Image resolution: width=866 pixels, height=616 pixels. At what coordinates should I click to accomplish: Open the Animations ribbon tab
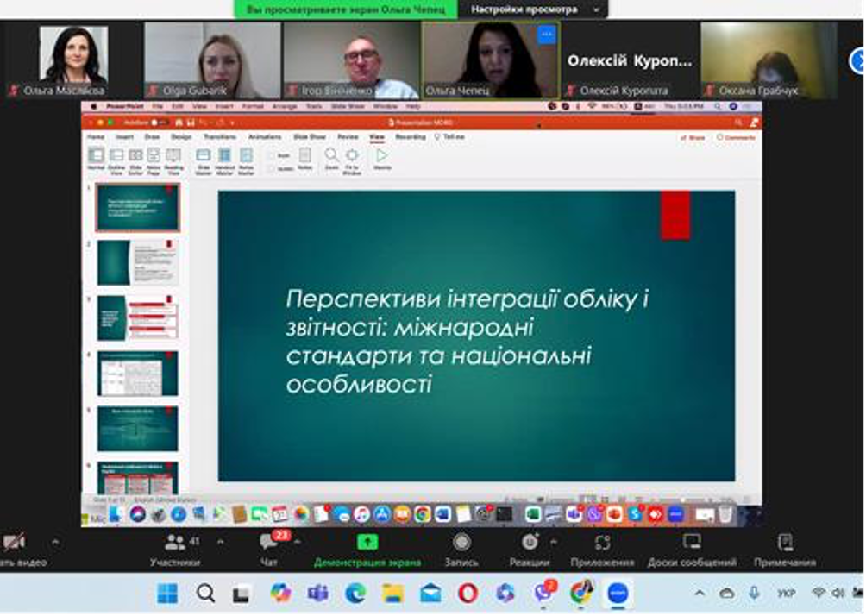(x=265, y=136)
